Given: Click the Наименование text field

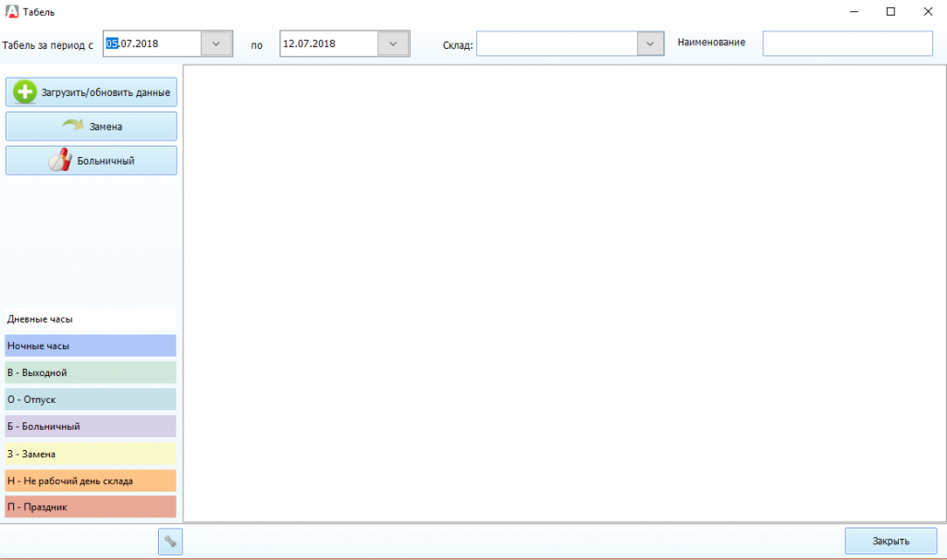Looking at the screenshot, I should [847, 43].
